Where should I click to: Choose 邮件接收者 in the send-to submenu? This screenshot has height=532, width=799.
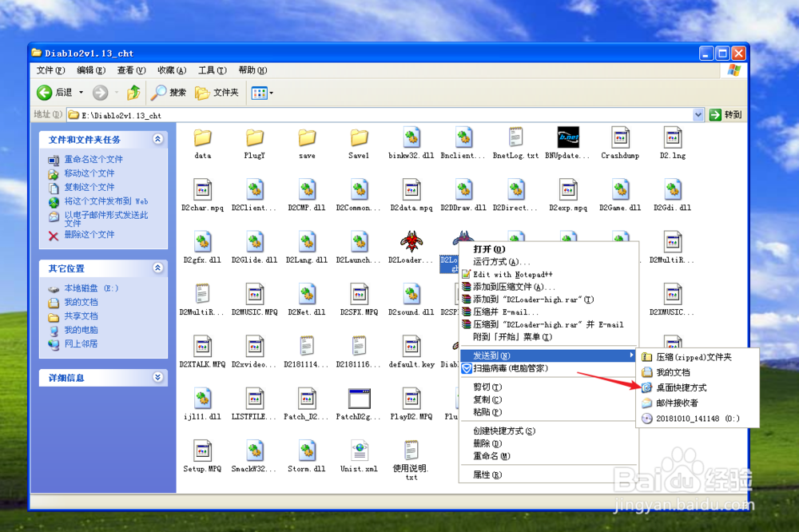click(698, 403)
